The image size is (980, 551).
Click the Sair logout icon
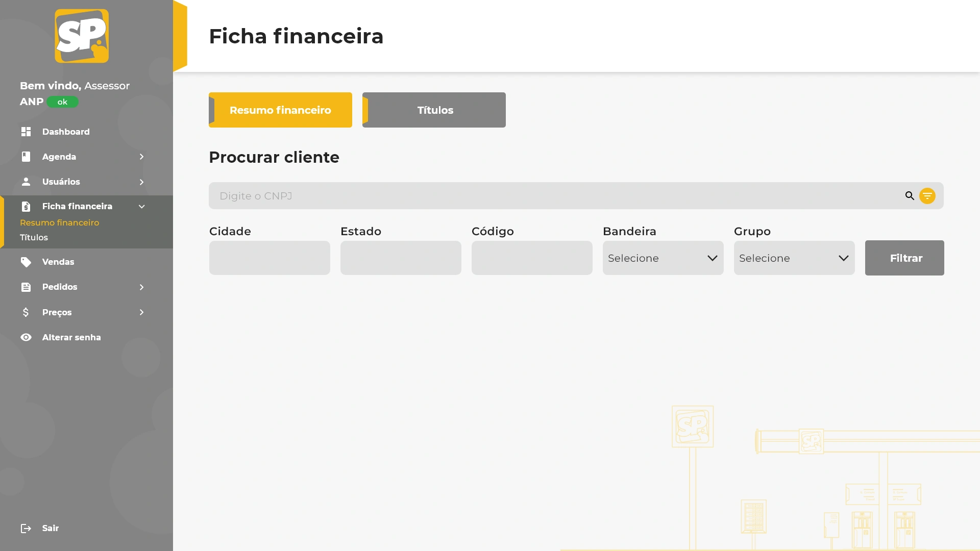click(26, 529)
